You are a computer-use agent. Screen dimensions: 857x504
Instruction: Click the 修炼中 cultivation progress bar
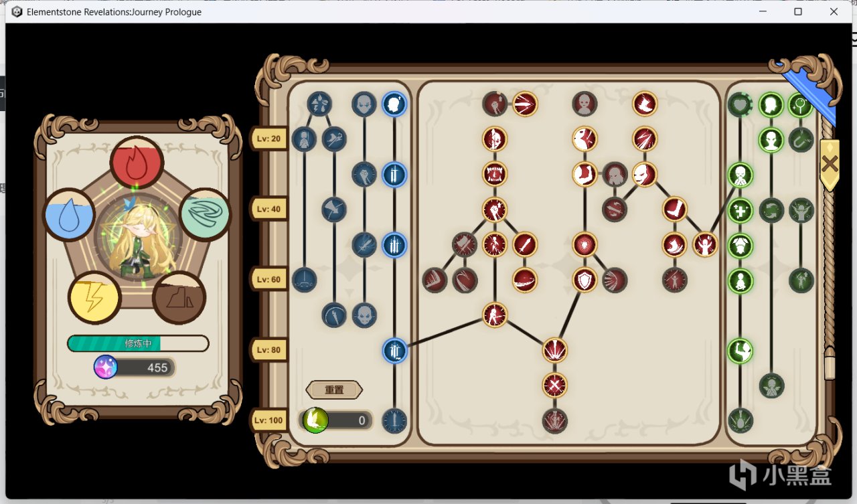coord(138,343)
